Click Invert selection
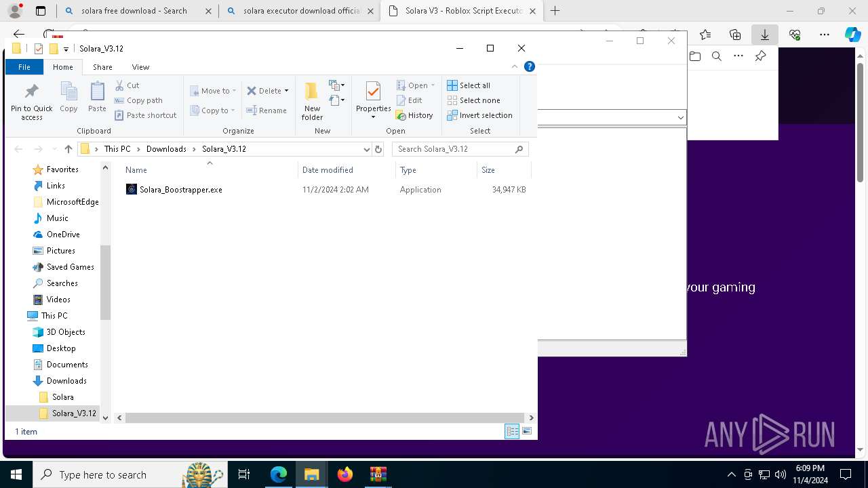The width and height of the screenshot is (868, 488). point(479,115)
